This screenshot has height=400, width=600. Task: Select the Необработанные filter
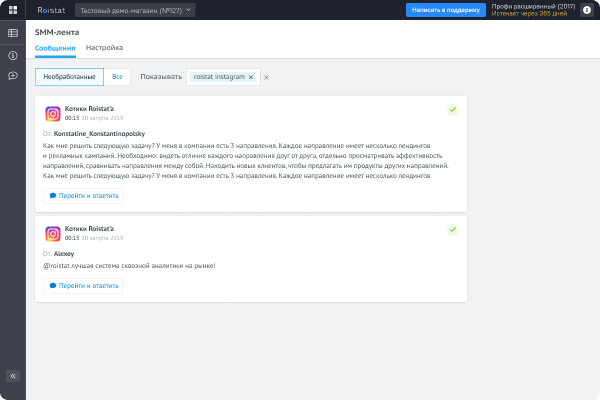(x=69, y=77)
